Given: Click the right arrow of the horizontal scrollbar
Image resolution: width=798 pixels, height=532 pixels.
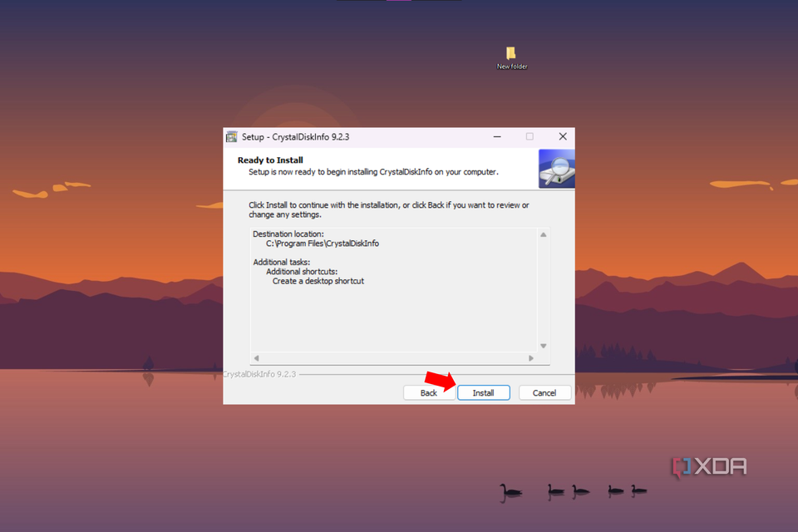Looking at the screenshot, I should click(x=531, y=358).
